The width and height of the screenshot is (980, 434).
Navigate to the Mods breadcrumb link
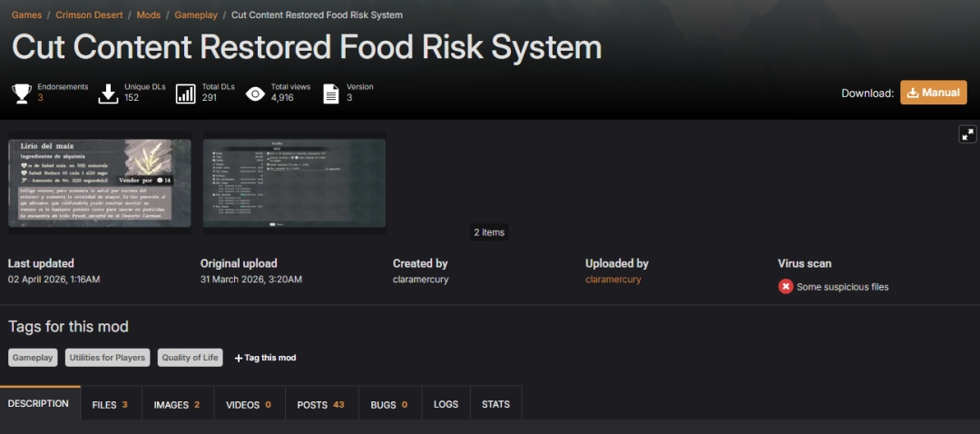click(x=148, y=15)
